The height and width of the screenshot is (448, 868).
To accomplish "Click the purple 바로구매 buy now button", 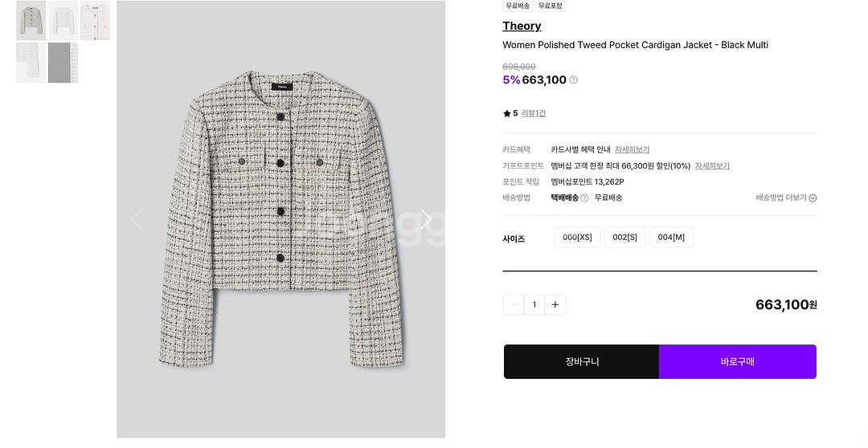I will pyautogui.click(x=738, y=361).
